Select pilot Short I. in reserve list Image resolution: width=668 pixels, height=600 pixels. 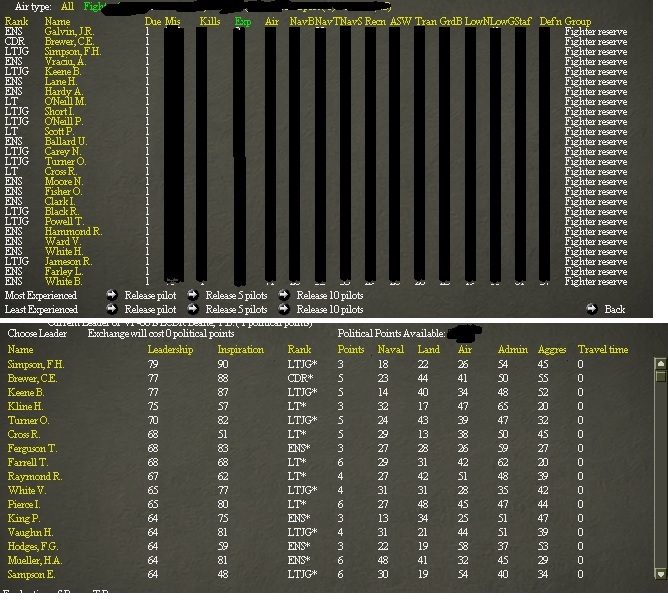(59, 112)
